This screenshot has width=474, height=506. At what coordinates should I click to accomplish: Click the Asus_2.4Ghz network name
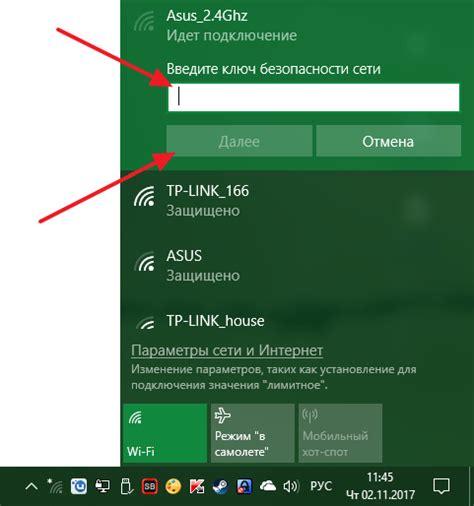207,16
